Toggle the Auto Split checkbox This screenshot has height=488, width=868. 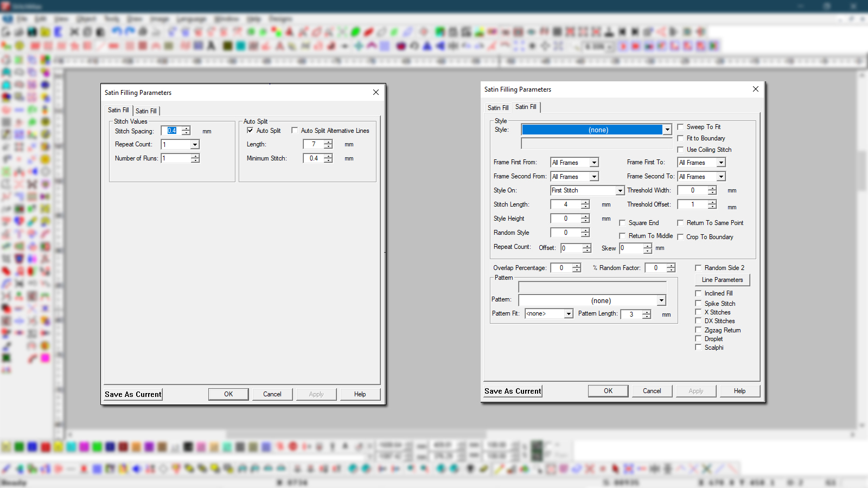pos(250,131)
